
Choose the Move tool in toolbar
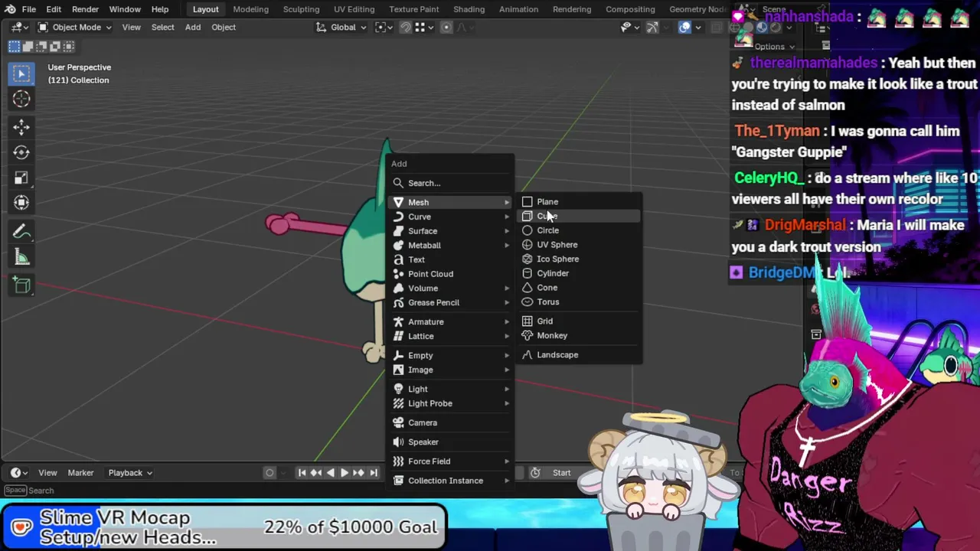[x=21, y=127]
